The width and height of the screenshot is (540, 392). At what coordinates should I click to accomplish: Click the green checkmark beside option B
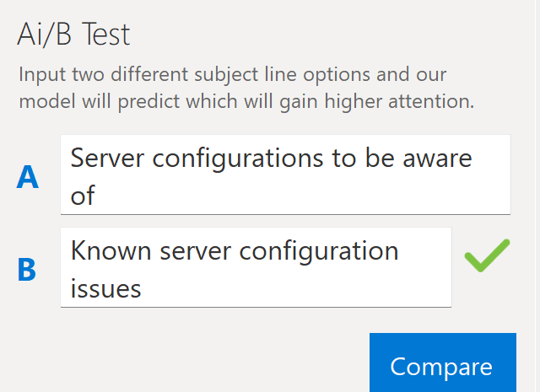[x=487, y=256]
